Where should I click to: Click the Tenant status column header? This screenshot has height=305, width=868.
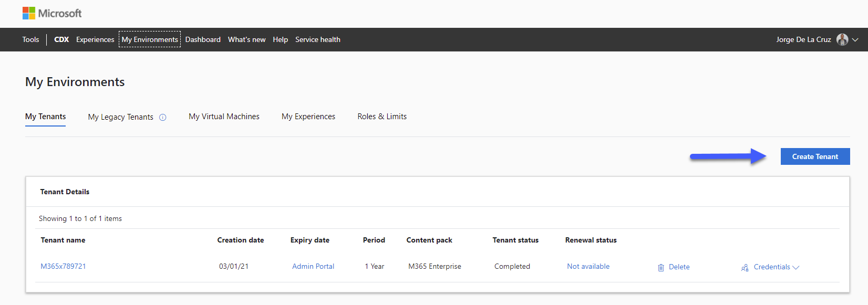point(515,240)
